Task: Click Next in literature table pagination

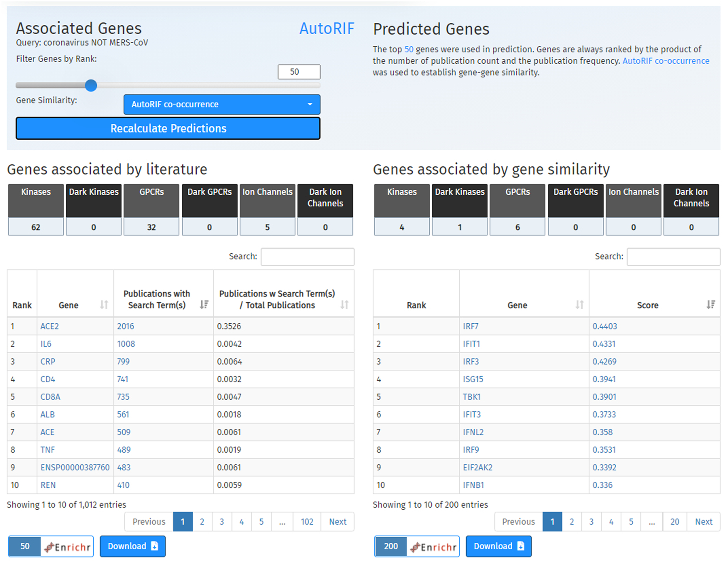Action: pos(338,522)
